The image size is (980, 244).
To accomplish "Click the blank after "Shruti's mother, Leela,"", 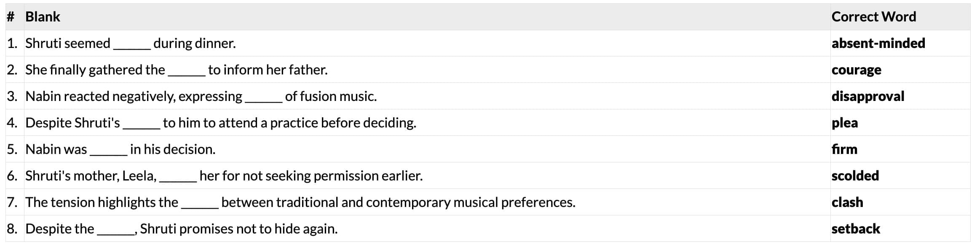I will [178, 178].
